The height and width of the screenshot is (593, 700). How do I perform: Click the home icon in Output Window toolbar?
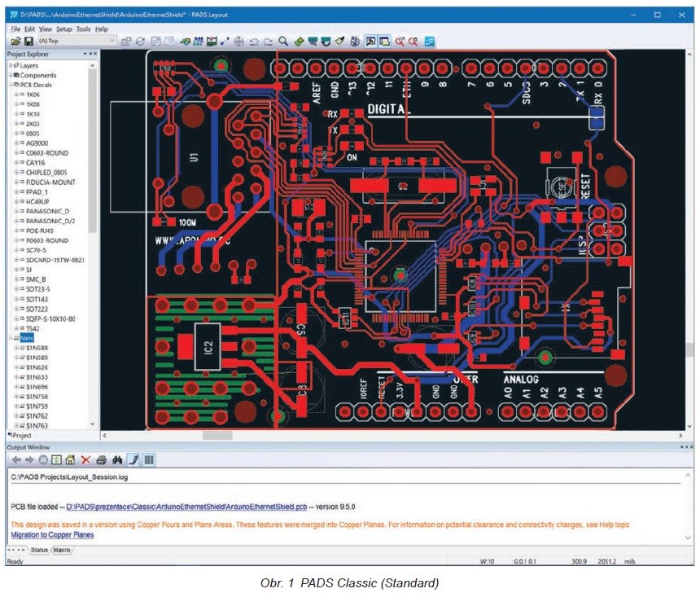pyautogui.click(x=70, y=460)
